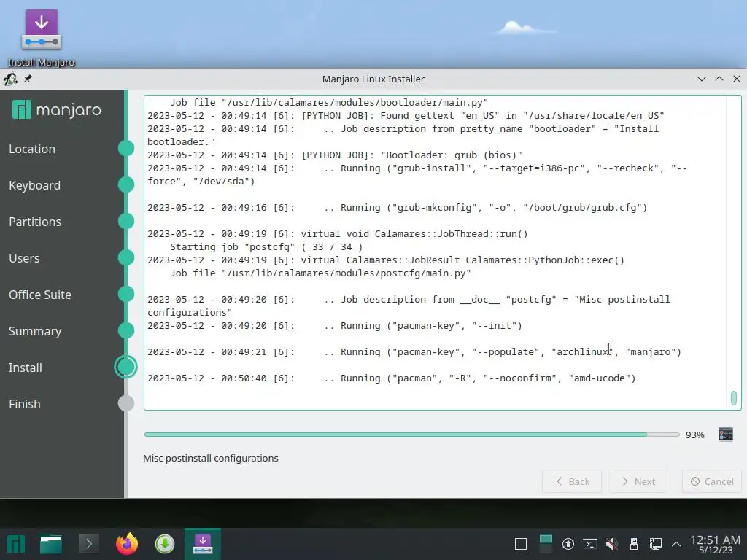Open the terminal tray icon
The image size is (747, 560).
pyautogui.click(x=589, y=544)
